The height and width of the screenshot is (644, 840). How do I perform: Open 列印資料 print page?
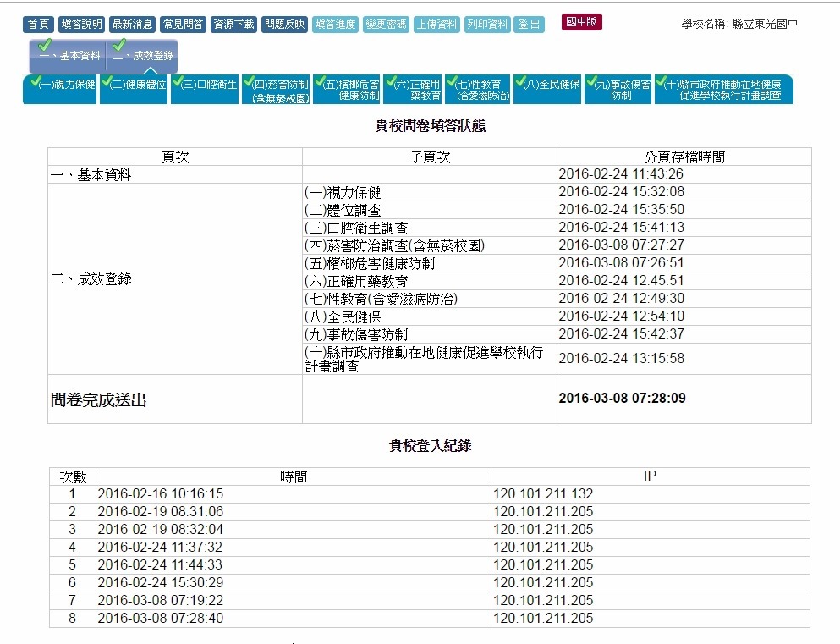487,25
